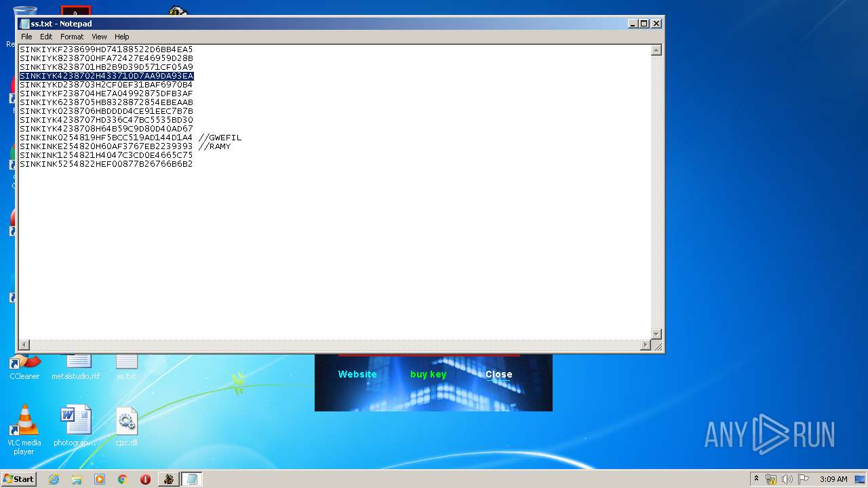Open Opera from the taskbar
The width and height of the screenshot is (868, 488).
point(145,479)
